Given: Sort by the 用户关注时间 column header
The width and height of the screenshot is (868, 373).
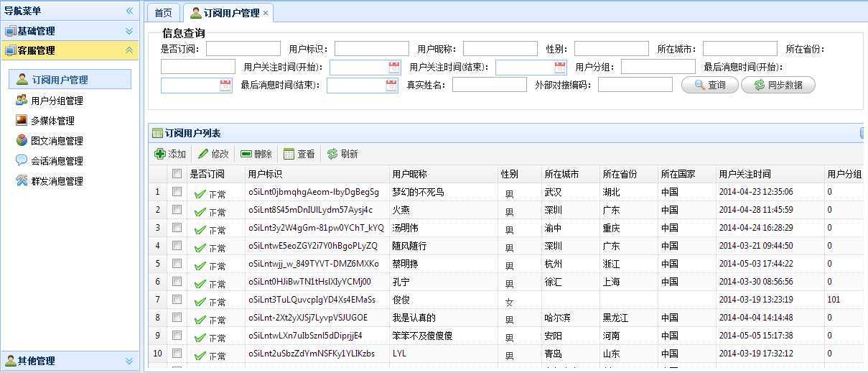Looking at the screenshot, I should 770,174.
